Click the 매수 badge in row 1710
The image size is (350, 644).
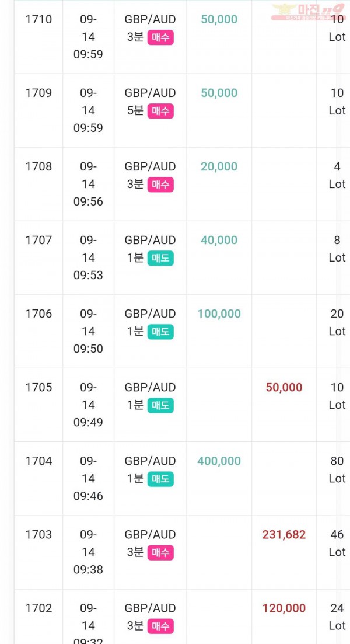coord(160,37)
